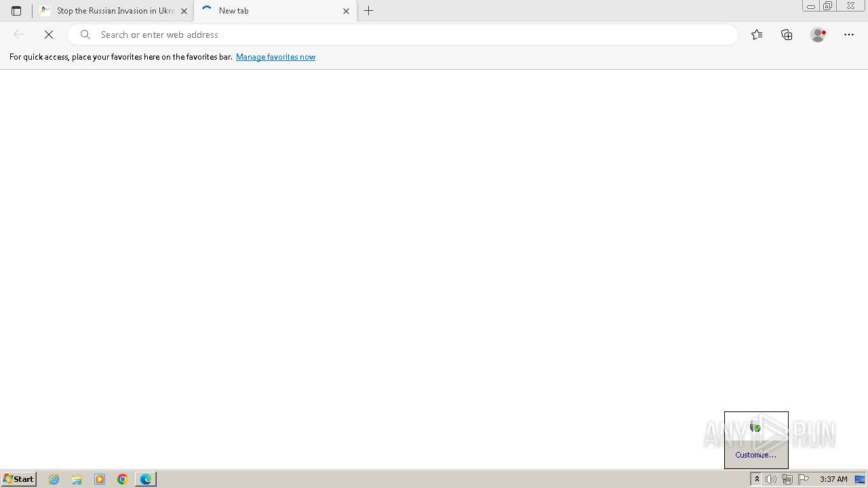The height and width of the screenshot is (488, 868).
Task: Focus the Search or enter web address field
Action: 403,35
